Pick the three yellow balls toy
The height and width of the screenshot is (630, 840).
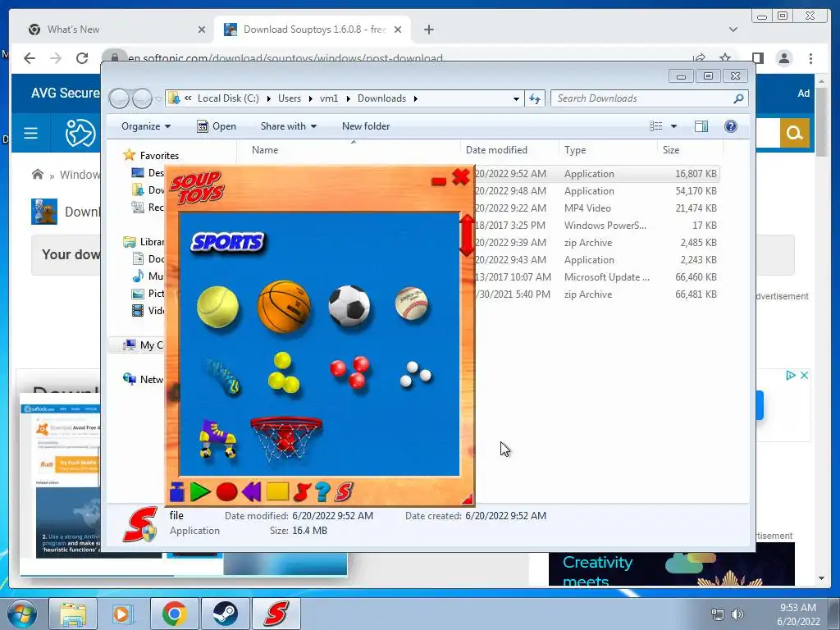[283, 373]
